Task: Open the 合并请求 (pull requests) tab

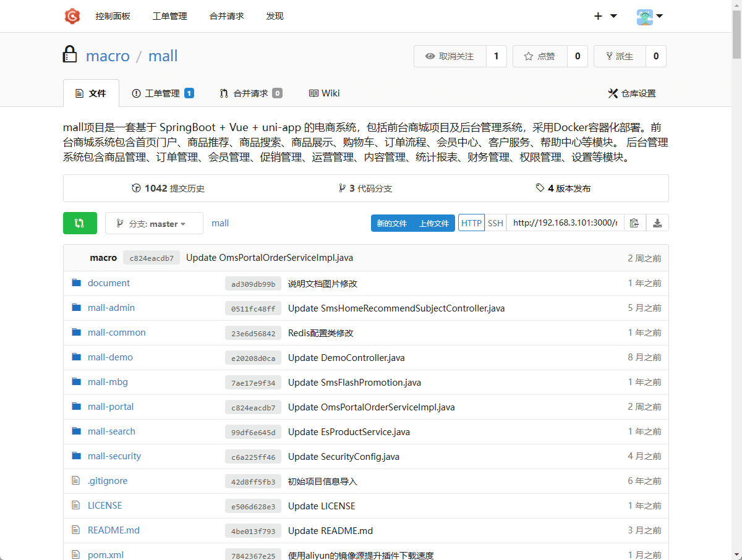Action: click(250, 93)
